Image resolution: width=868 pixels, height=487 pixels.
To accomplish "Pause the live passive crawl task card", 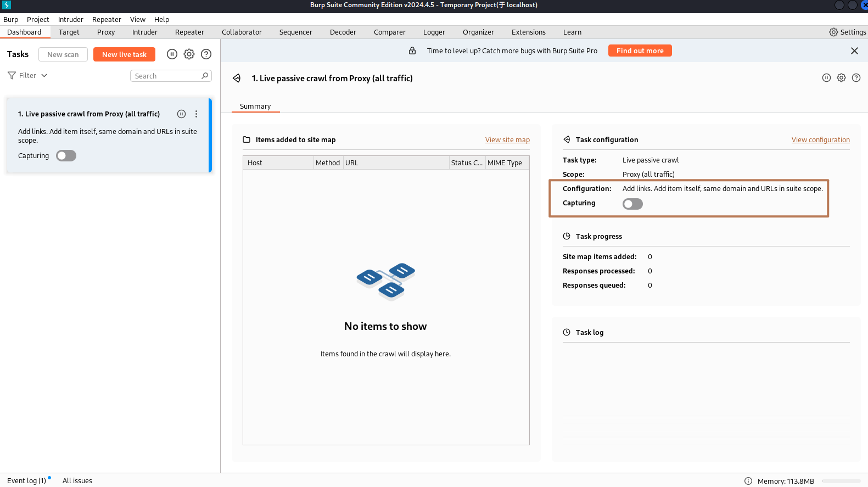I will (181, 114).
